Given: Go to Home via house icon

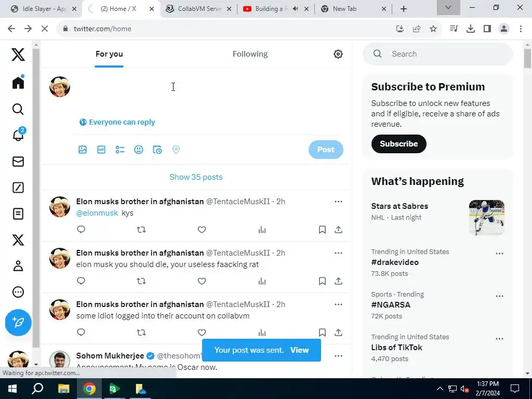Looking at the screenshot, I should point(18,83).
